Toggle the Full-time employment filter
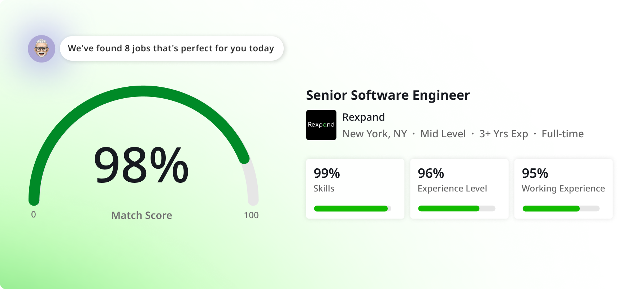The image size is (644, 289). (x=562, y=134)
